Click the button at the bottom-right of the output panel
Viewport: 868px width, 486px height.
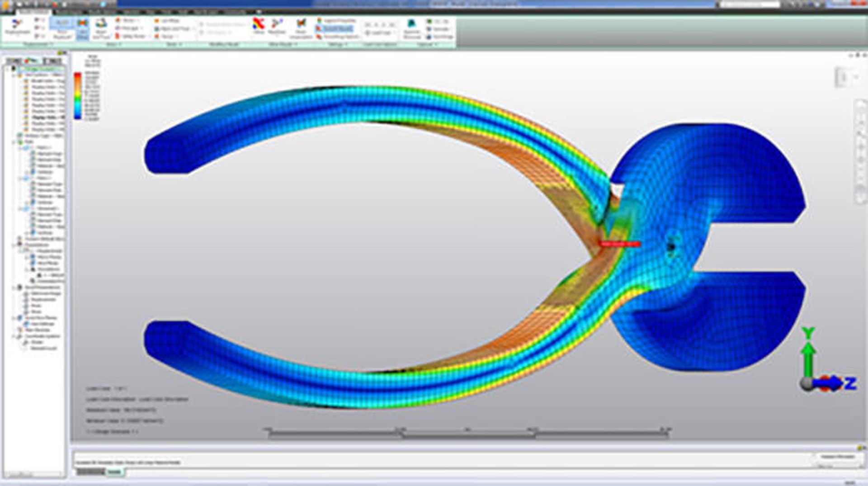coord(837,457)
